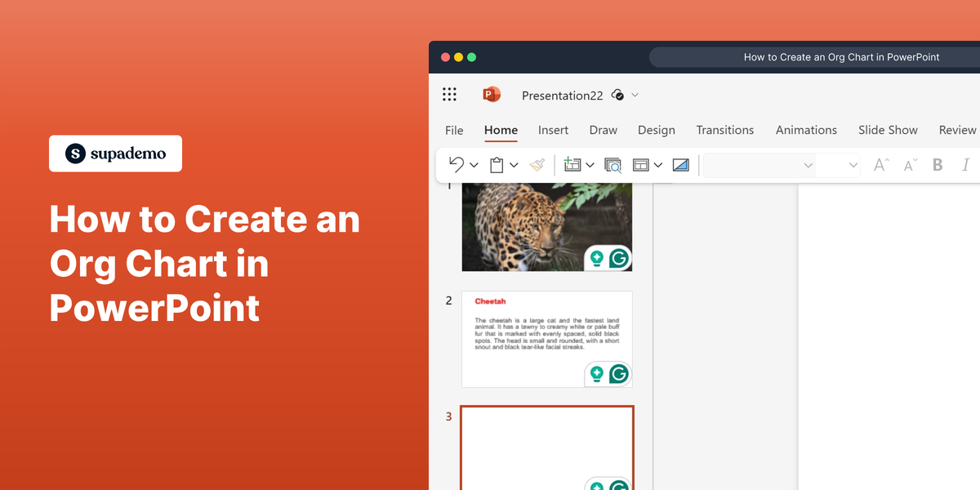The height and width of the screenshot is (490, 980).
Task: Open the File menu
Action: pos(454,130)
